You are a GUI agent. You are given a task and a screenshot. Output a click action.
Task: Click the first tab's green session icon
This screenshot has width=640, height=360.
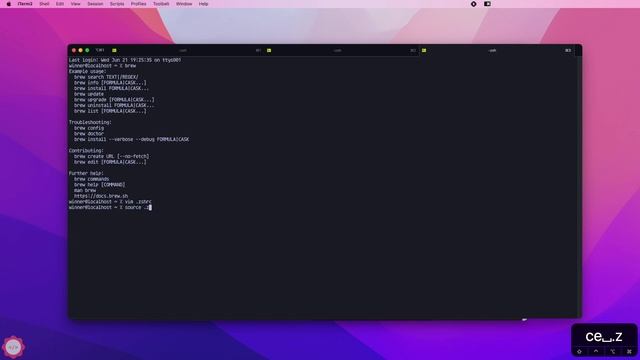click(114, 51)
